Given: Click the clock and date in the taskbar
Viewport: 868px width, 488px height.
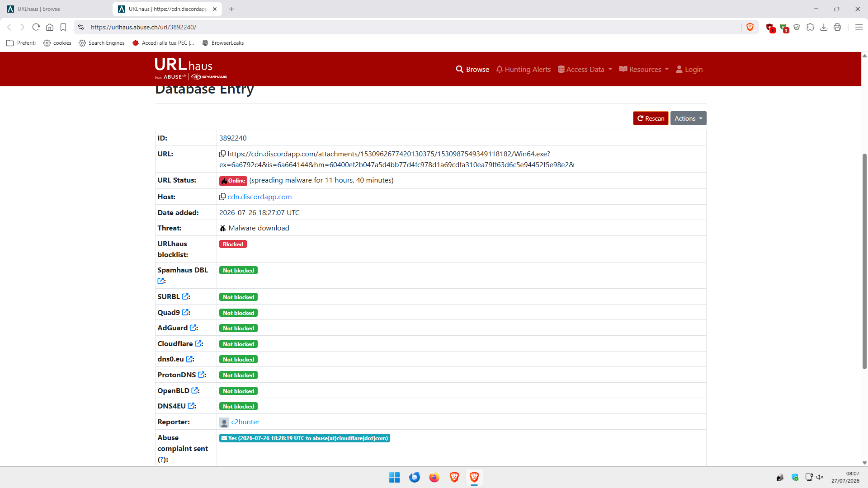Looking at the screenshot, I should pyautogui.click(x=845, y=477).
